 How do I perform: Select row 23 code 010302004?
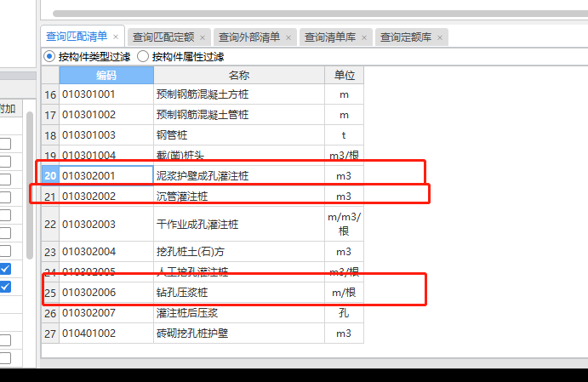click(106, 252)
